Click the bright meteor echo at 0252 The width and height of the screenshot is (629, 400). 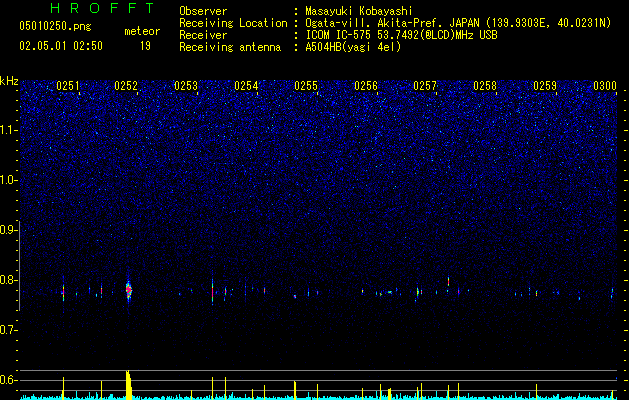(129, 290)
